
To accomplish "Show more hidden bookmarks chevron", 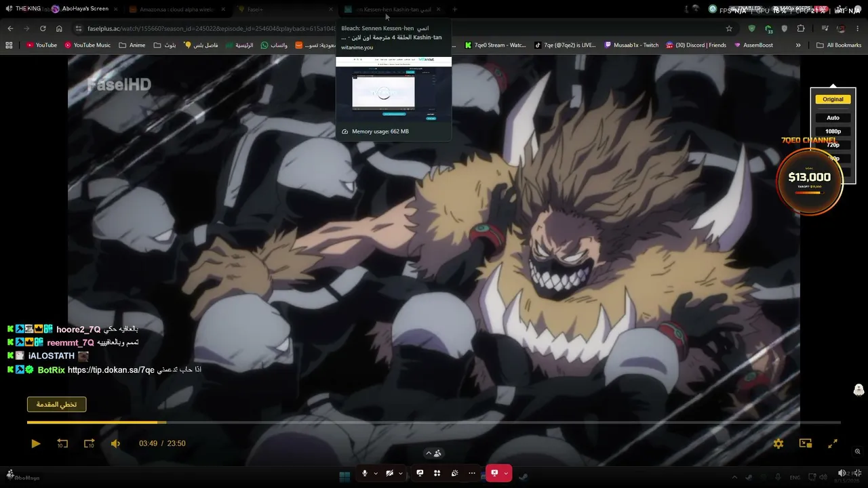I will pos(798,45).
